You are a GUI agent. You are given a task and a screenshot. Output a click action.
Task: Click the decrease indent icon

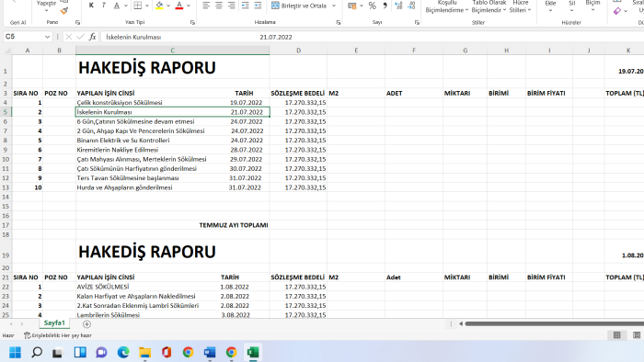tap(246, 6)
